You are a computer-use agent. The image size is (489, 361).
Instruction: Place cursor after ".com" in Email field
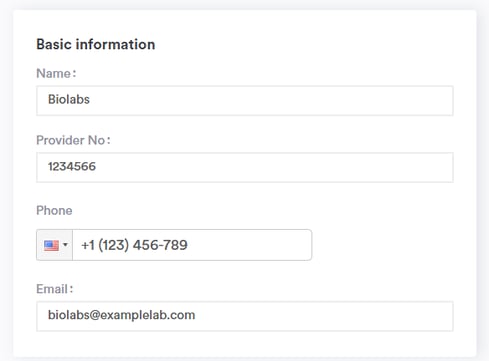[197, 315]
